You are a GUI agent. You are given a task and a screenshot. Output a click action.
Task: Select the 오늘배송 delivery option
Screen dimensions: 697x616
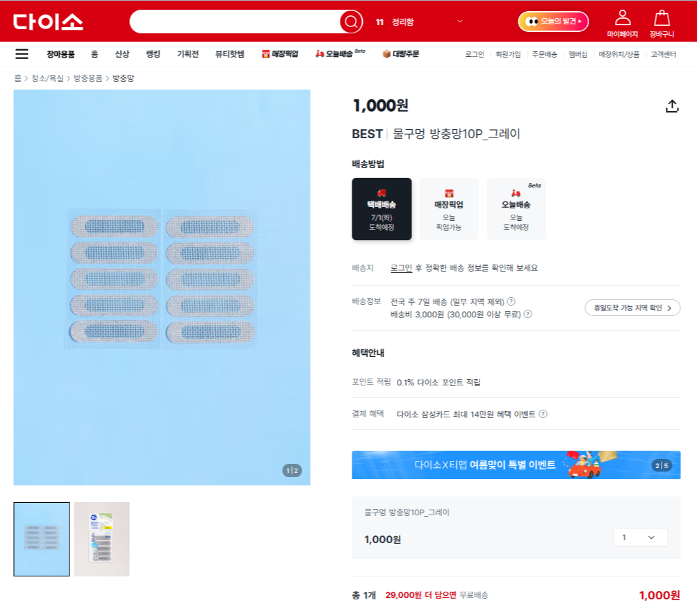pyautogui.click(x=516, y=209)
